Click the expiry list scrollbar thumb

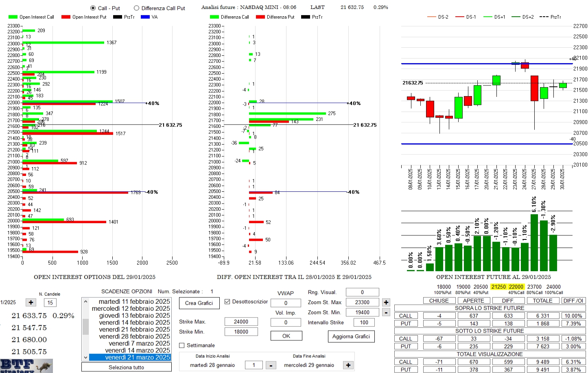click(85, 327)
